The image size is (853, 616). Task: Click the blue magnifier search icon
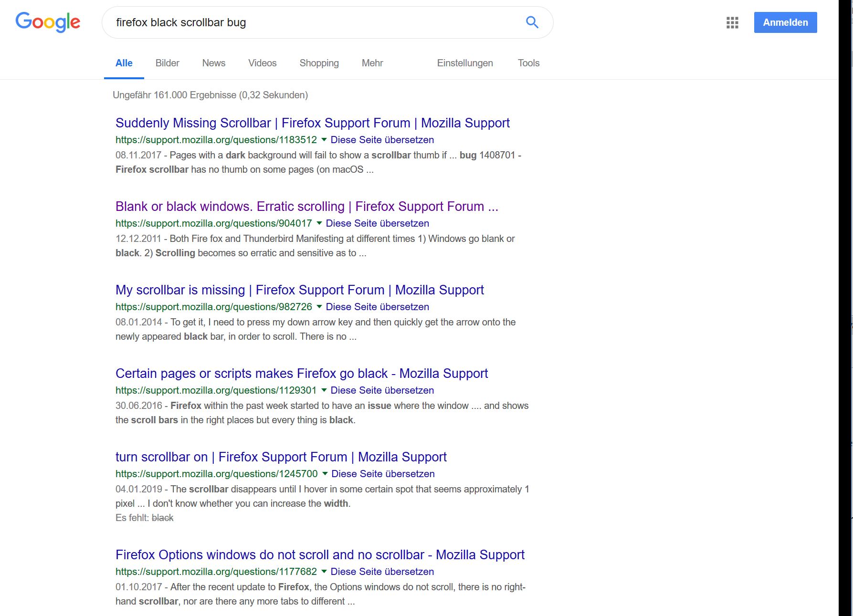(532, 22)
